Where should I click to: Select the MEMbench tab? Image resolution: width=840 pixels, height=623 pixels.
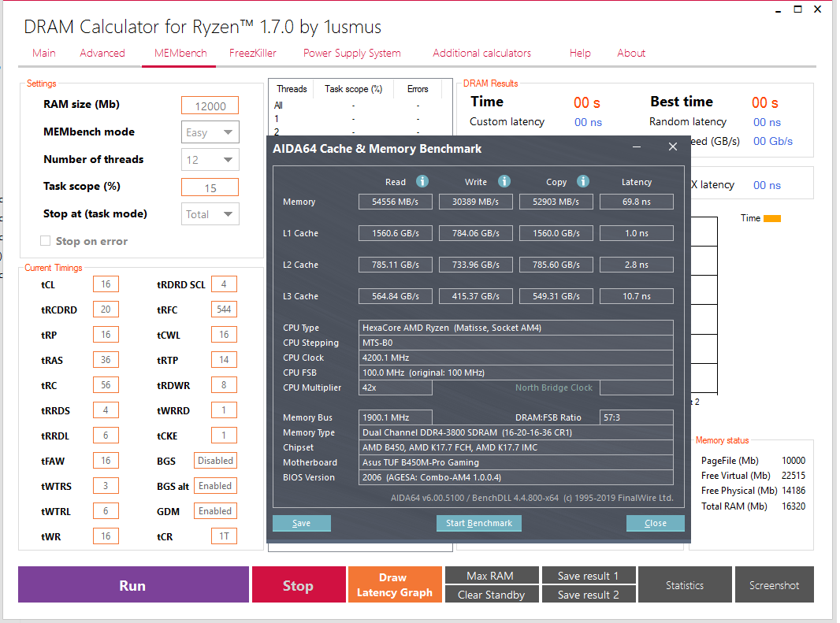click(x=180, y=53)
